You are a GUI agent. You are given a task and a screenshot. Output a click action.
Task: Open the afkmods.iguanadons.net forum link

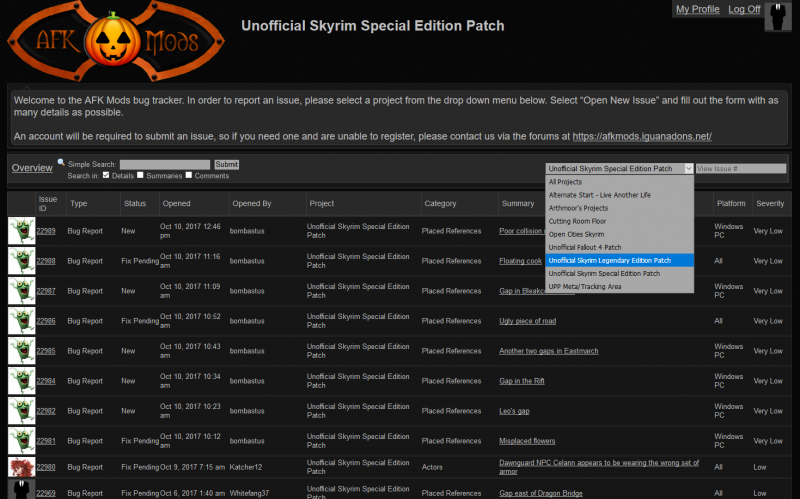click(642, 136)
